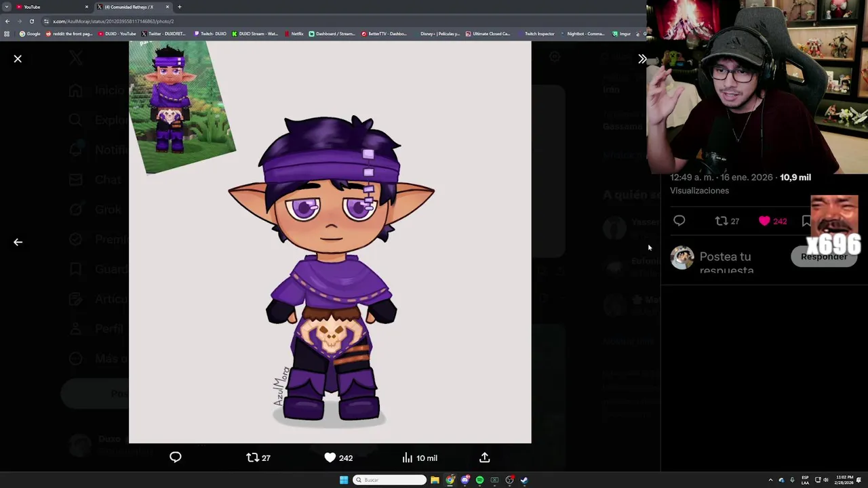Select the Comunidad Retheys / X tab

tap(133, 7)
